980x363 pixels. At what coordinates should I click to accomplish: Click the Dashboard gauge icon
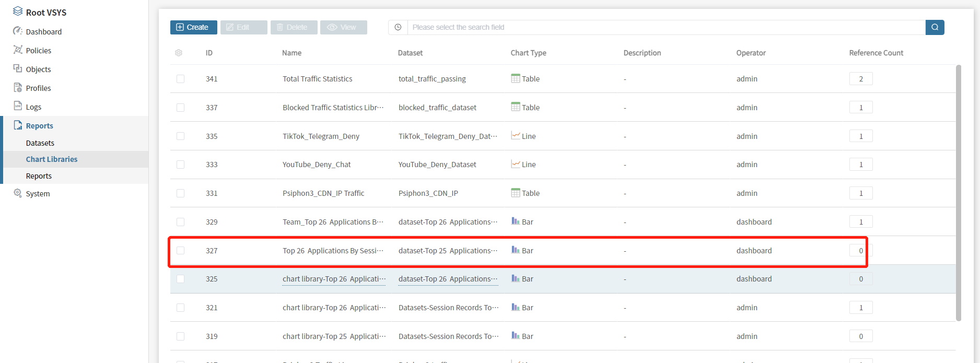tap(18, 31)
